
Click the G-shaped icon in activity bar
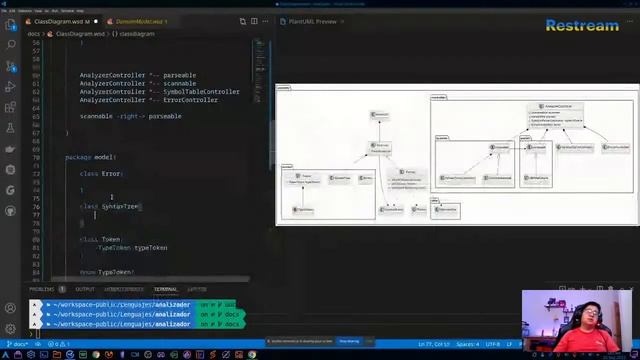click(11, 190)
